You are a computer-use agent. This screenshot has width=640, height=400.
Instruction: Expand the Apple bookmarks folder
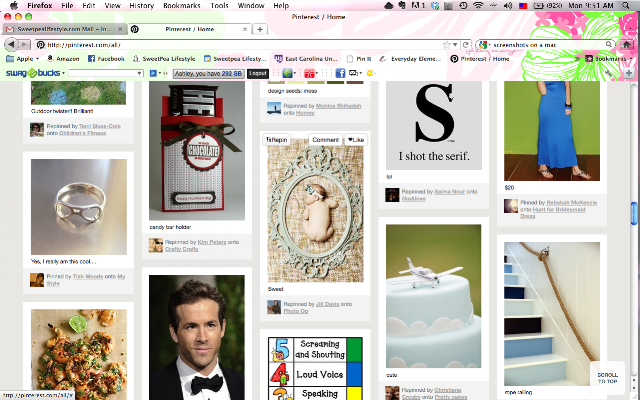22,59
